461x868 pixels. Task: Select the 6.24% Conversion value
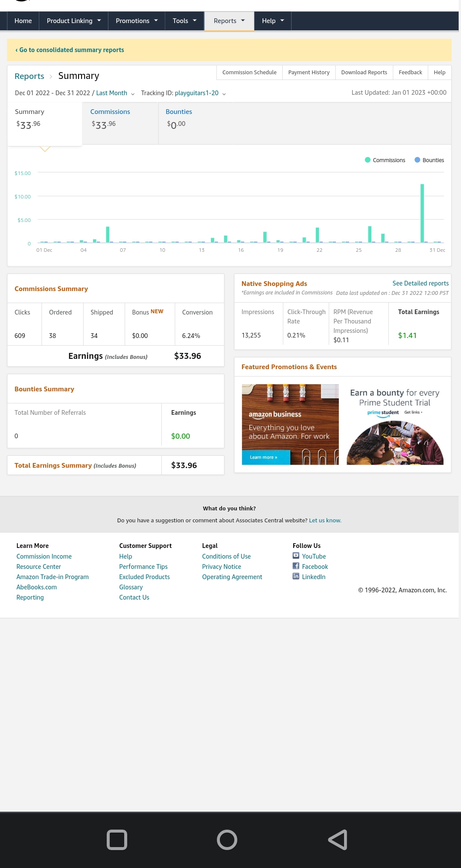pos(191,336)
